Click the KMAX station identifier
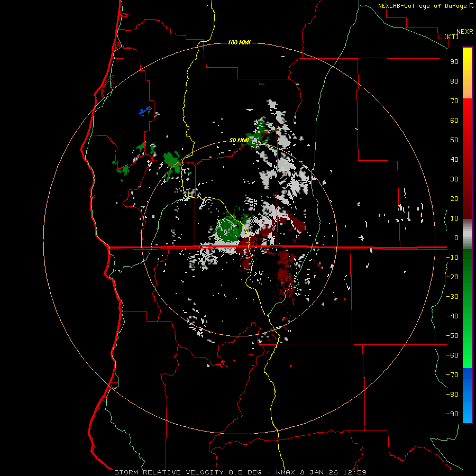 coord(286,472)
